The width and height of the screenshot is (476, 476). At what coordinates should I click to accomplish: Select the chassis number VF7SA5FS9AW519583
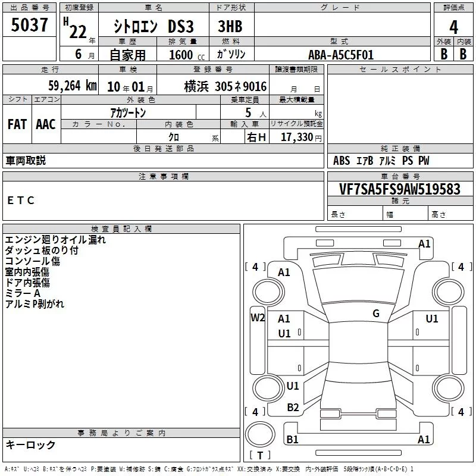point(400,189)
